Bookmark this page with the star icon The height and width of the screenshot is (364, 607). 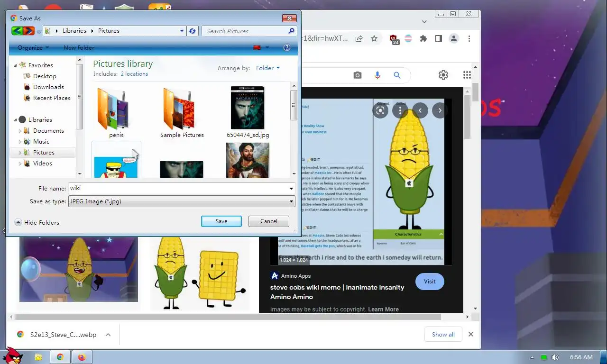coord(374,38)
